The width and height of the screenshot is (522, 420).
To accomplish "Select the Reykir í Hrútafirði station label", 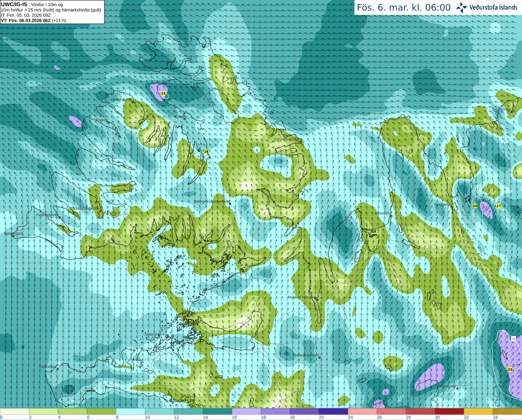I will coord(303,297).
